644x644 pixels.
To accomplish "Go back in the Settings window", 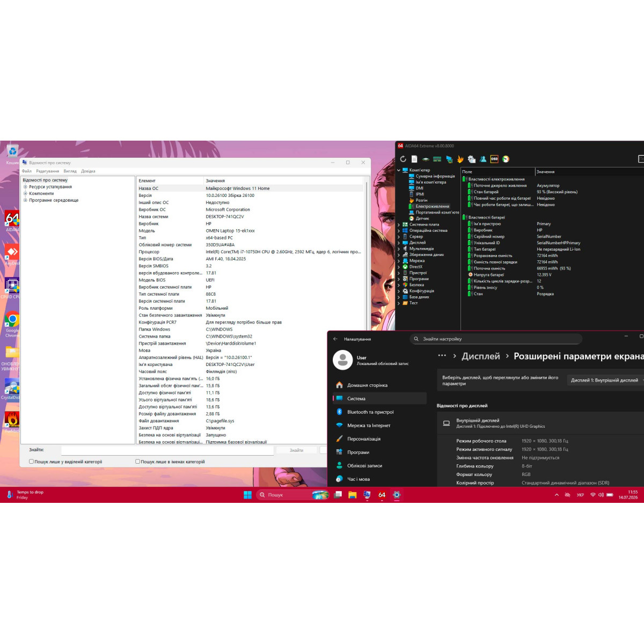I will point(335,339).
